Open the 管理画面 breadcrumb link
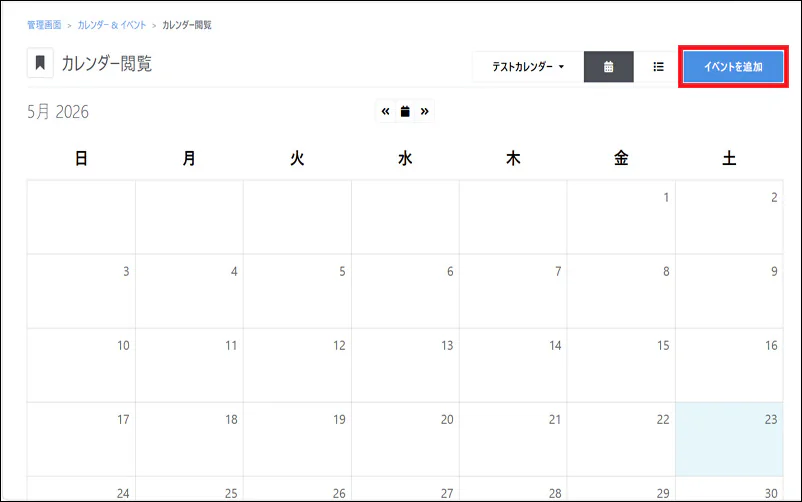This screenshot has width=802, height=502. point(44,25)
